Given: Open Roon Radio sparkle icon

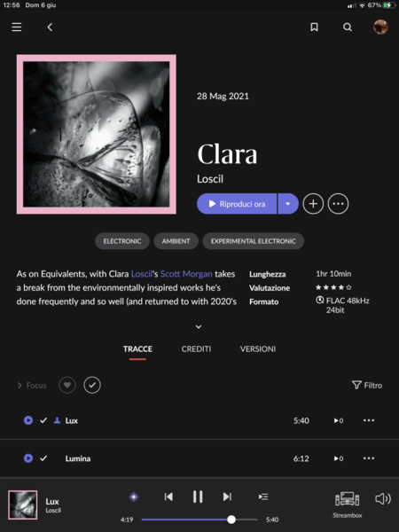Looking at the screenshot, I should (134, 497).
